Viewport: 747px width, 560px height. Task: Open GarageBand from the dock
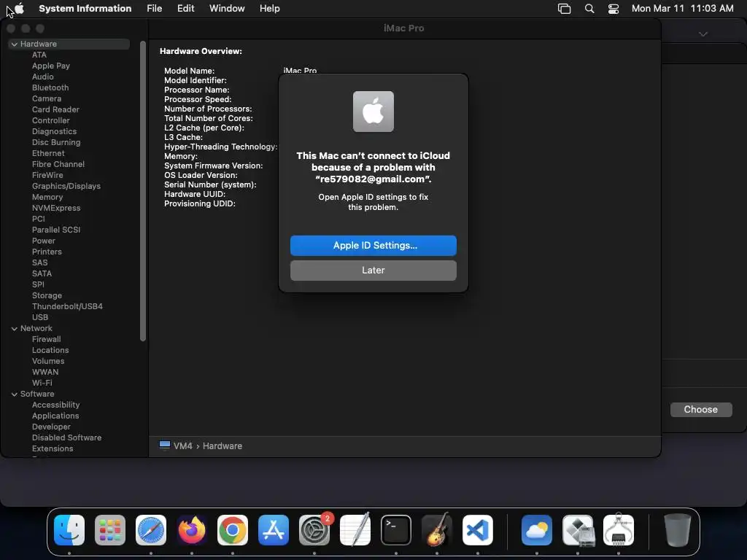pos(437,530)
